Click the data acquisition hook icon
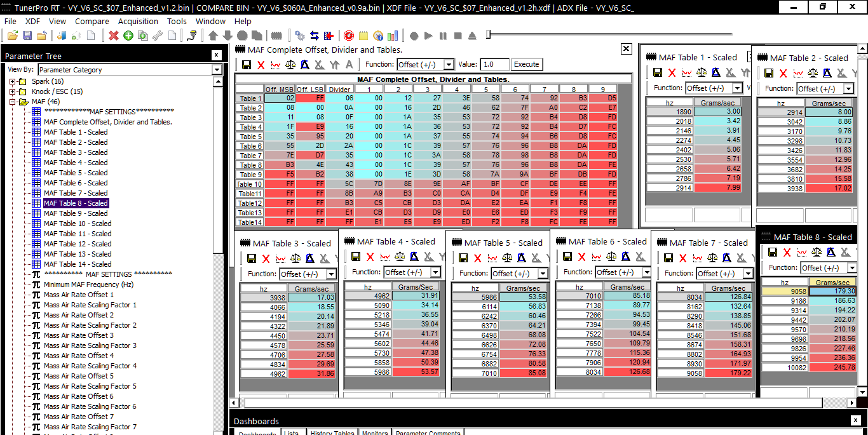Image resolution: width=868 pixels, height=435 pixels. tap(192, 36)
